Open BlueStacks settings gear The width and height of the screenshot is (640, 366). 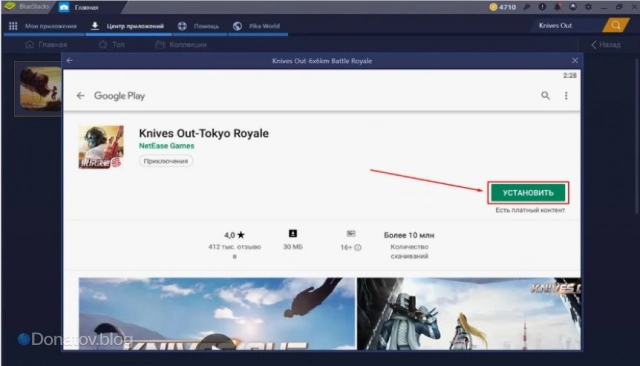(x=588, y=7)
